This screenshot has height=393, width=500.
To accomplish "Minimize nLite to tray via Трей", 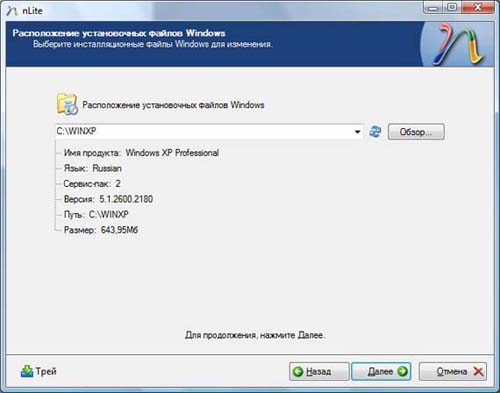I will [38, 371].
